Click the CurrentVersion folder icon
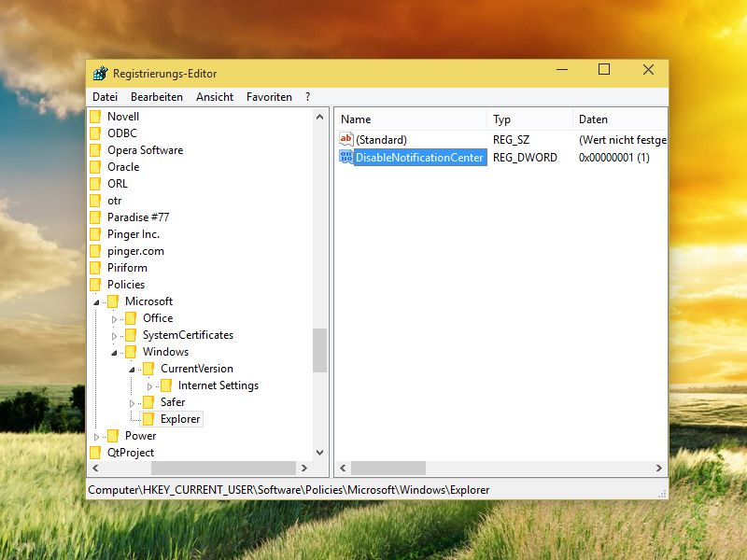 tap(148, 369)
